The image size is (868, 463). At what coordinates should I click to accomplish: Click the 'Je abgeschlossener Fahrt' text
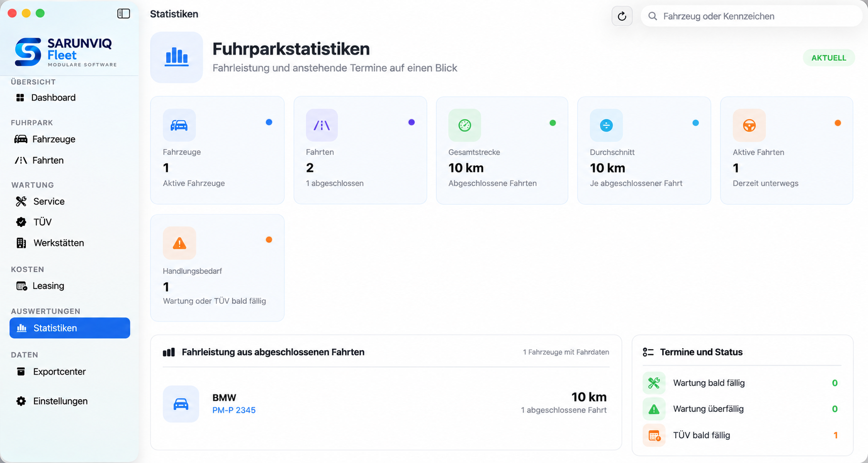pyautogui.click(x=636, y=183)
